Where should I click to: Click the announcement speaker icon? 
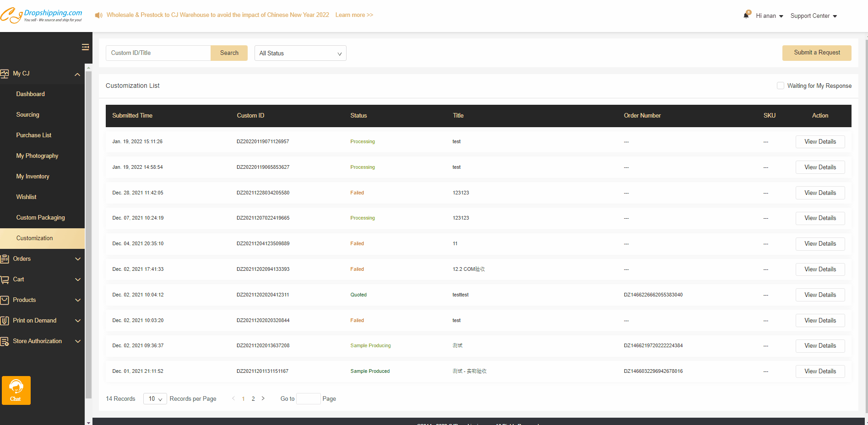[98, 15]
